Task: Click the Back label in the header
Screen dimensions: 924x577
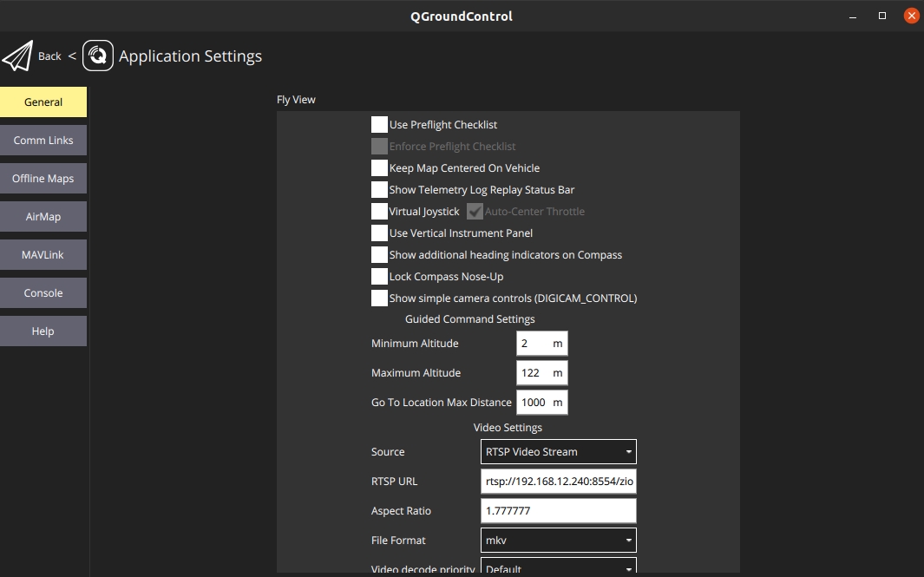Action: pyautogui.click(x=49, y=56)
